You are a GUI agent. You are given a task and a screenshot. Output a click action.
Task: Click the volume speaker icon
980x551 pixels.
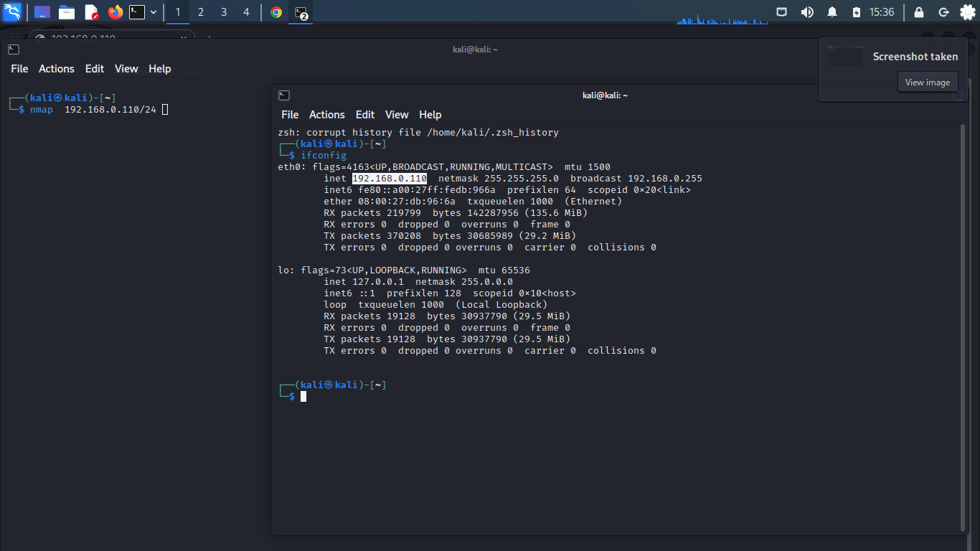[x=807, y=12]
